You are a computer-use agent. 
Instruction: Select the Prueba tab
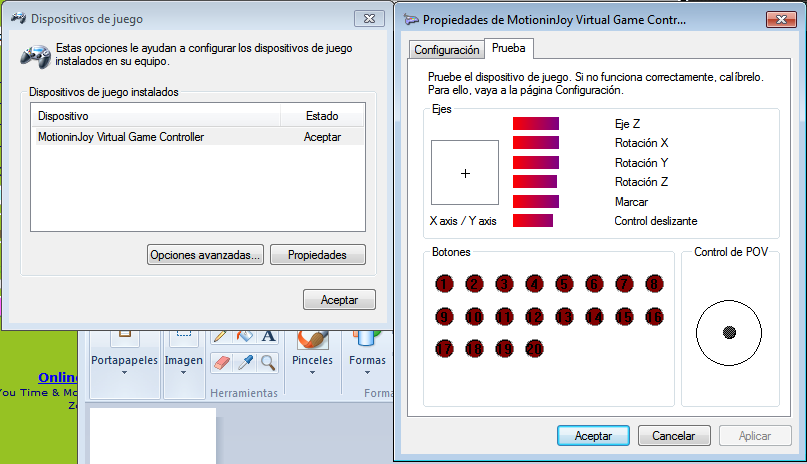[x=508, y=48]
